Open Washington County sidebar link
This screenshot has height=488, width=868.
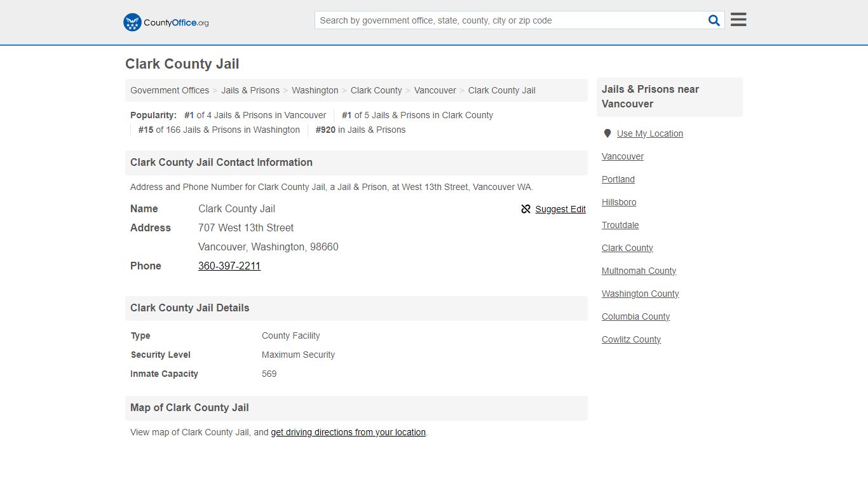tap(641, 294)
